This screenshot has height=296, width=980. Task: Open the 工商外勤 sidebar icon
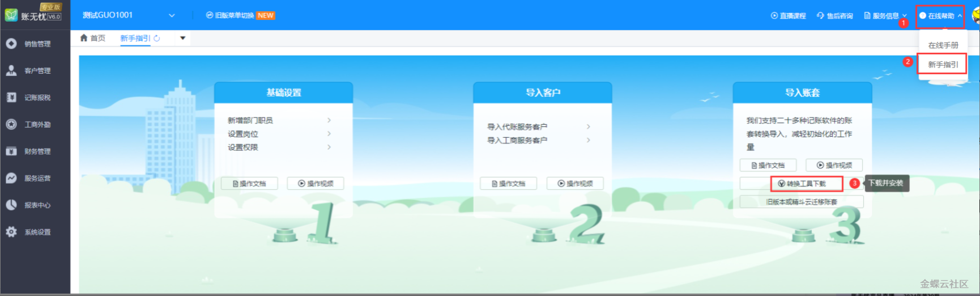pyautogui.click(x=11, y=124)
